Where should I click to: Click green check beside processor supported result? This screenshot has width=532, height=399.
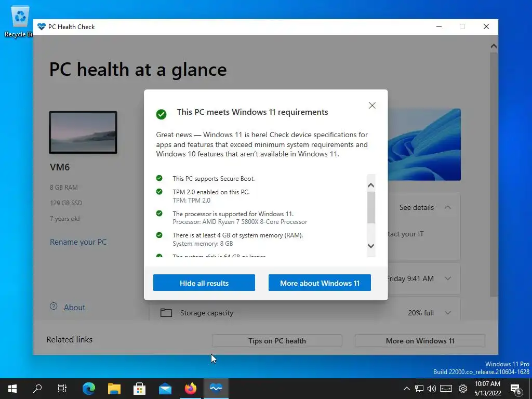[x=159, y=214]
